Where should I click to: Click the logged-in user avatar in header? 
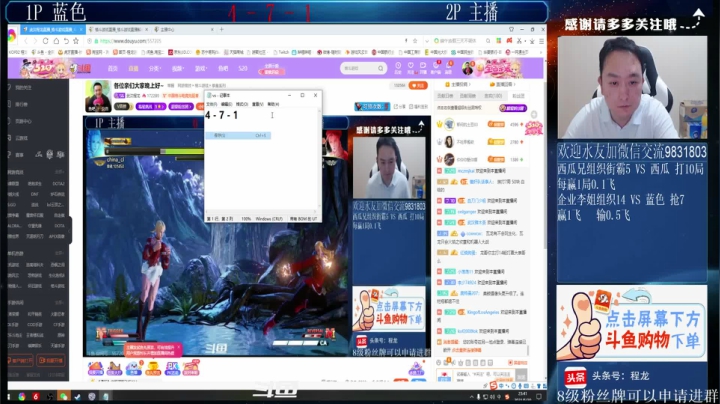point(467,68)
